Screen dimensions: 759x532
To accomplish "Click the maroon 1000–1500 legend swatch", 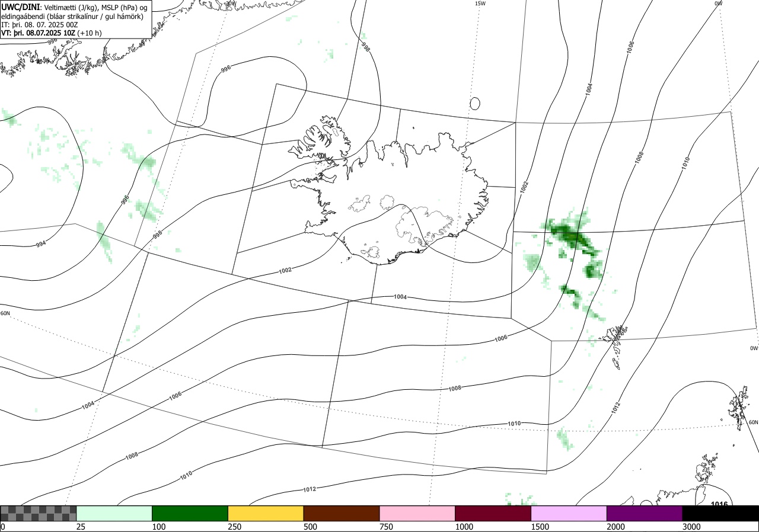I will click(493, 513).
